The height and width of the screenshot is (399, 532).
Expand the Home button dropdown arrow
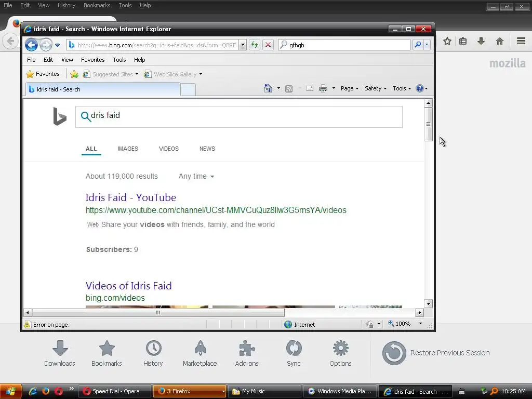[278, 88]
